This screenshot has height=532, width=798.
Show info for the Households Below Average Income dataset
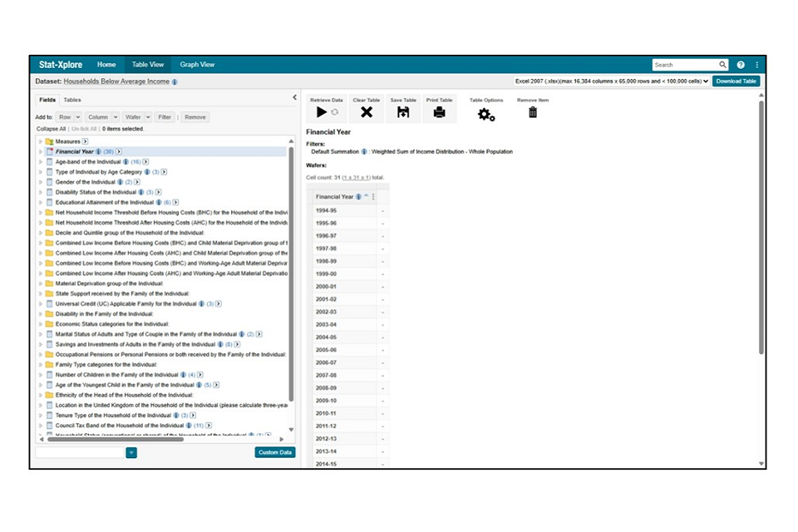point(175,82)
